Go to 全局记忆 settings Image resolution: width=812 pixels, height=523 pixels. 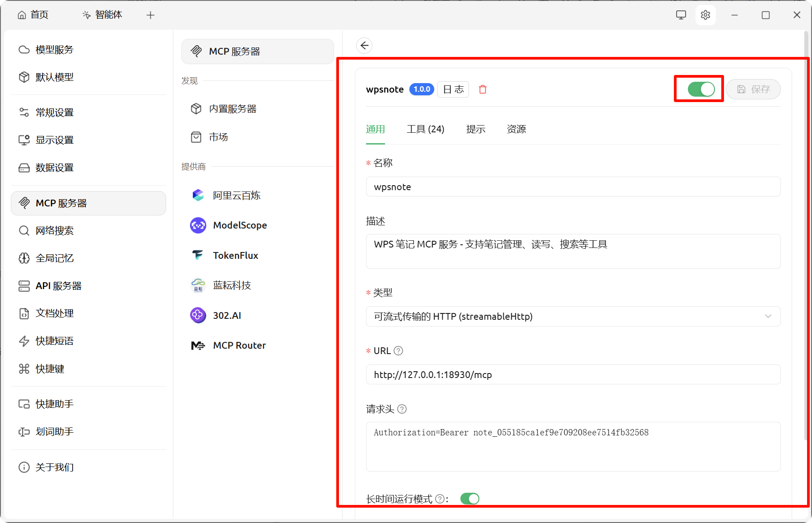click(88, 258)
